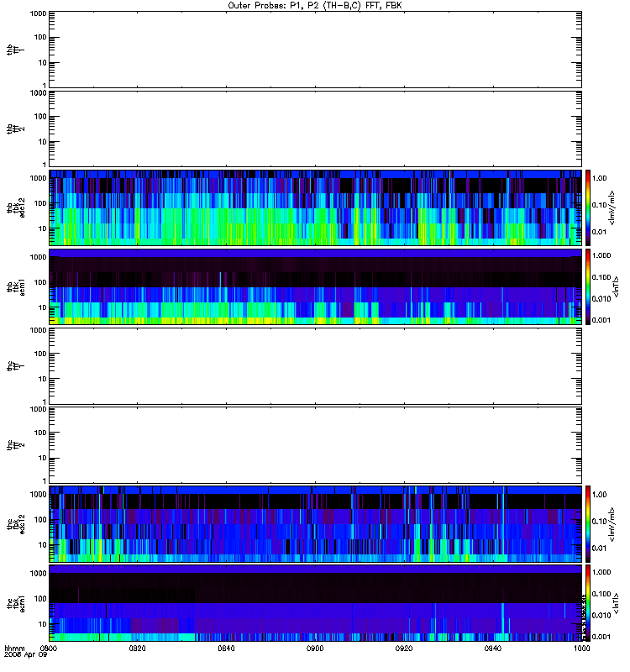Click the <|nT|> unit label beside thc scm1
The image size is (630, 672).
617,603
